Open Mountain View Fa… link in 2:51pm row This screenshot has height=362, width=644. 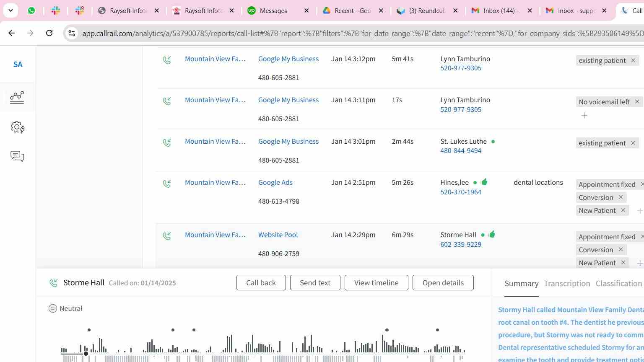point(215,182)
